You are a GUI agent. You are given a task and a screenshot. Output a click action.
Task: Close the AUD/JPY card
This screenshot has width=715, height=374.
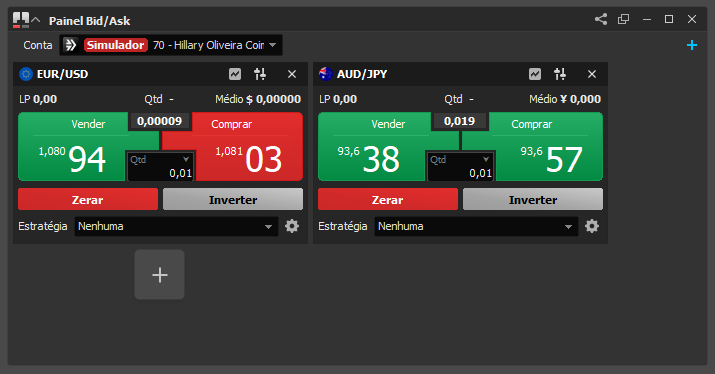click(x=592, y=74)
